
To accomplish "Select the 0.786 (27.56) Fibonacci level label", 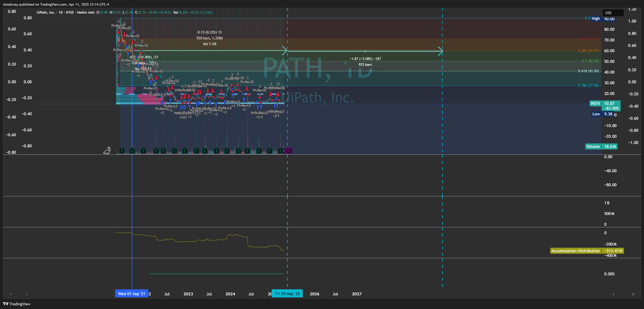I will [588, 85].
